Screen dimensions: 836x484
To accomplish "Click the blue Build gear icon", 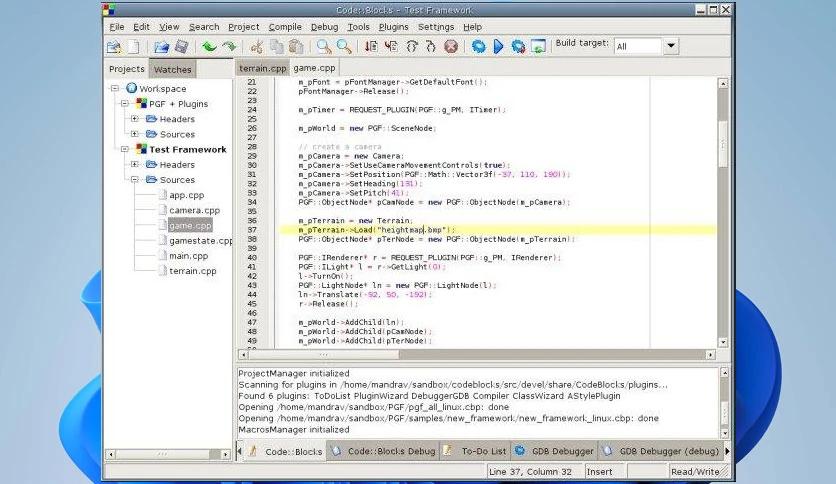I will click(479, 47).
